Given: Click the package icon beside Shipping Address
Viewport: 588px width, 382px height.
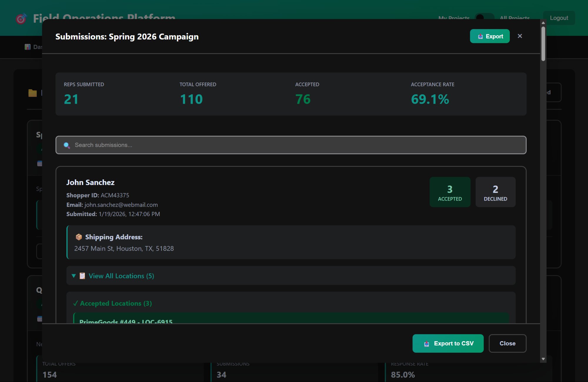Looking at the screenshot, I should coord(78,237).
